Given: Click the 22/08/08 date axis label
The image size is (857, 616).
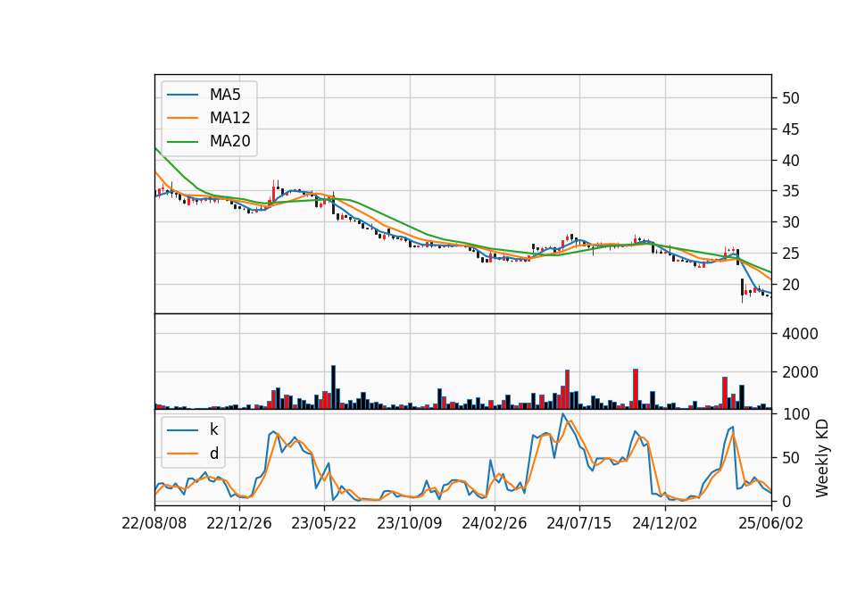Looking at the screenshot, I should (154, 523).
